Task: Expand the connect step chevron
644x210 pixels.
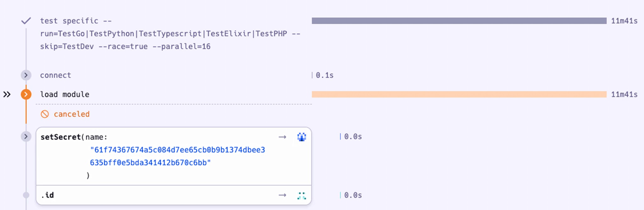Action: click(x=26, y=75)
